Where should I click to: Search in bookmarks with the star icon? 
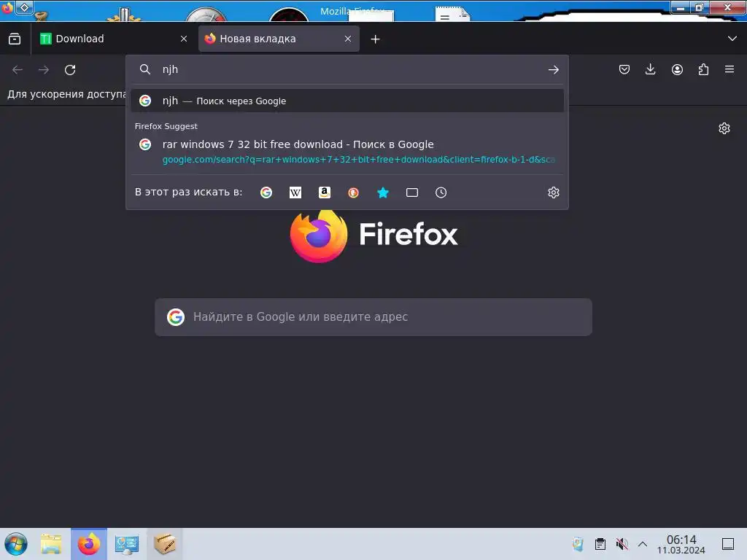coord(383,192)
